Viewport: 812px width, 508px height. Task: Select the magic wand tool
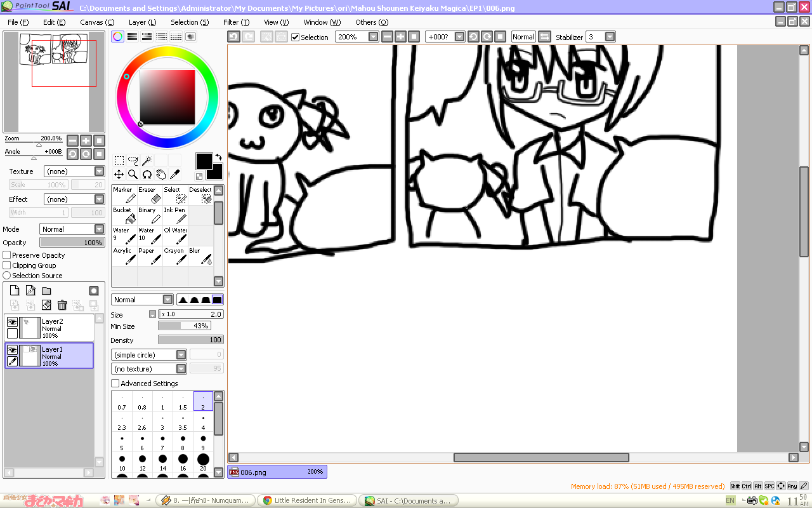pyautogui.click(x=147, y=161)
